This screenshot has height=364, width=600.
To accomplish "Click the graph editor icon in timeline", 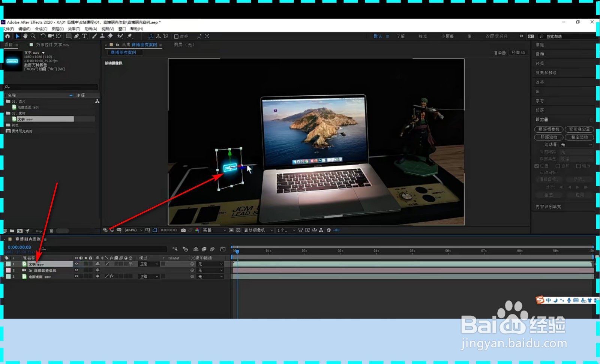I will click(223, 249).
